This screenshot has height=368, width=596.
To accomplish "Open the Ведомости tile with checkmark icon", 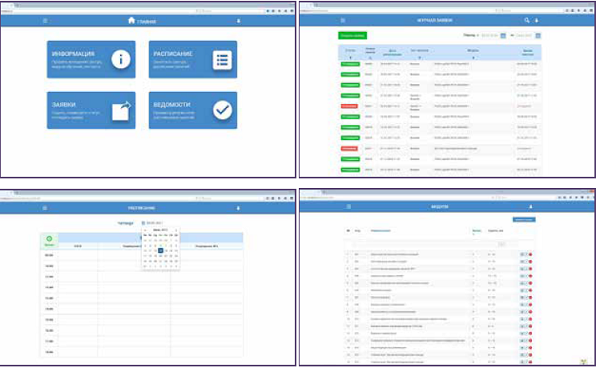I will (193, 110).
